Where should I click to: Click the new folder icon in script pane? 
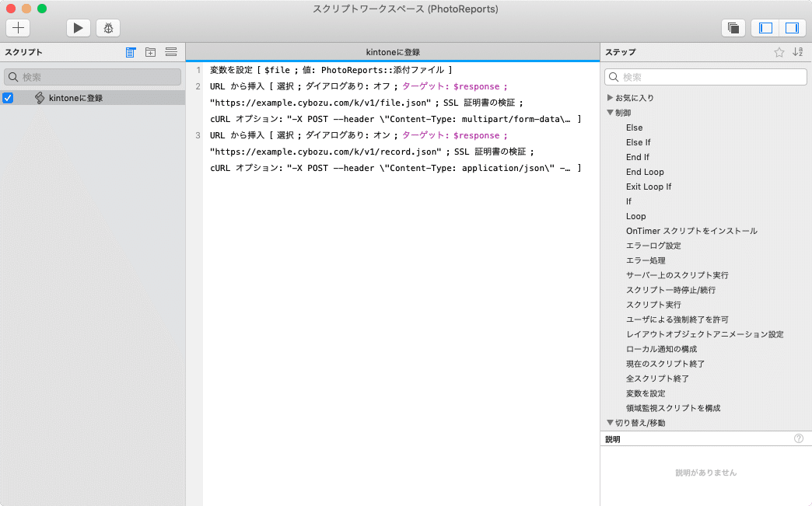tap(151, 52)
